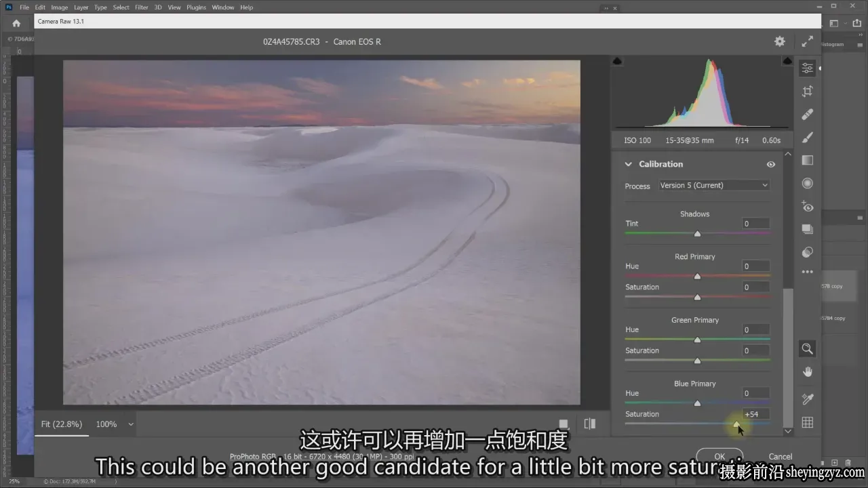
Task: Click the 'ISO 100' readout text
Action: (637, 140)
